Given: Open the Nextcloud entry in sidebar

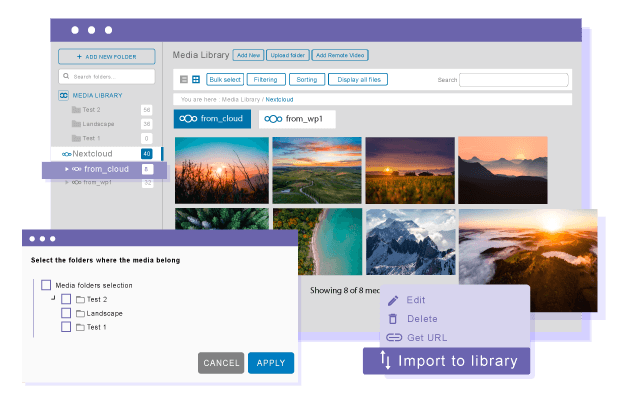Looking at the screenshot, I should (92, 153).
